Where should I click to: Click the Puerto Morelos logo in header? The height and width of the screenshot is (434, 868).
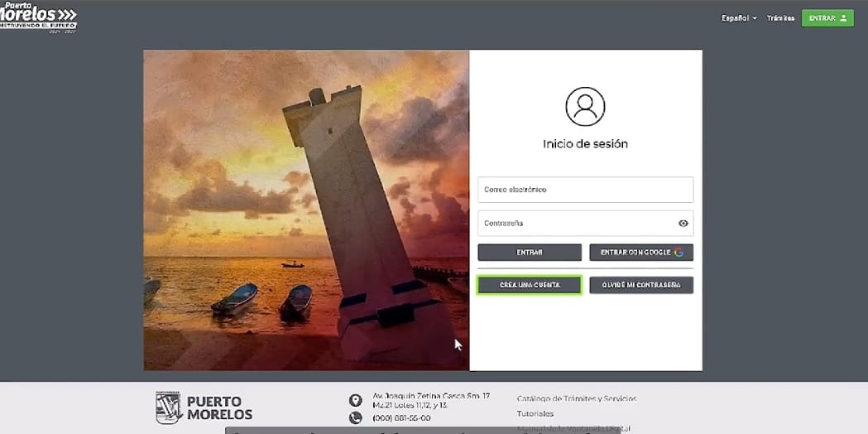pos(38,17)
